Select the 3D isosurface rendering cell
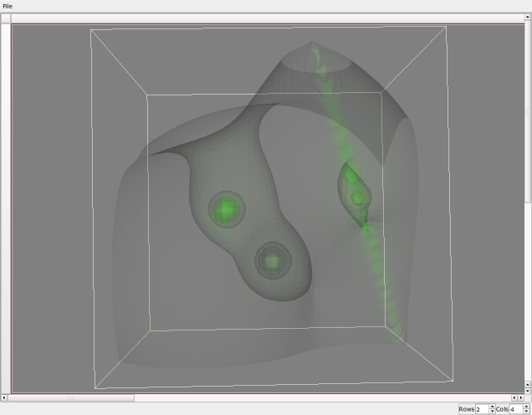 [x=268, y=208]
